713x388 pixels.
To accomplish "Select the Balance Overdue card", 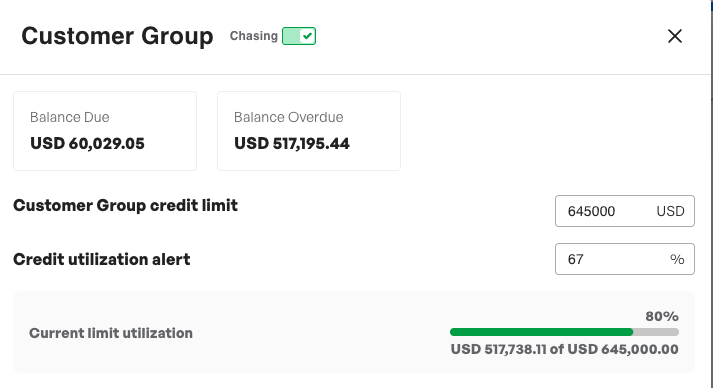I will [309, 131].
